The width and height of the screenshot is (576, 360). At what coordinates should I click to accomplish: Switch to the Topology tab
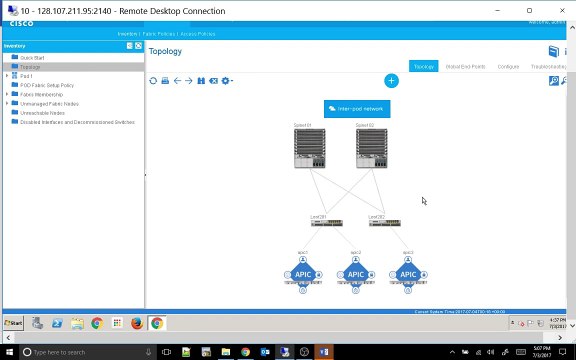coord(424,66)
